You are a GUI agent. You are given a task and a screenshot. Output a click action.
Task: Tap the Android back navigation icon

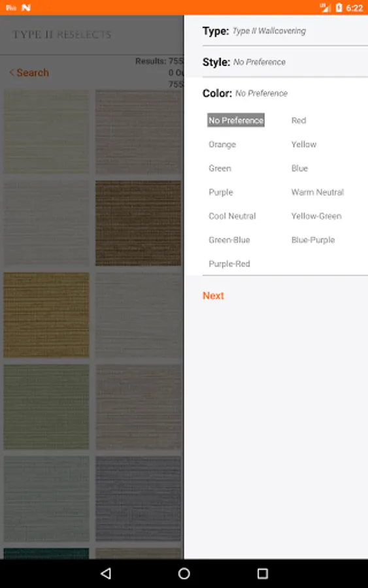click(x=106, y=573)
